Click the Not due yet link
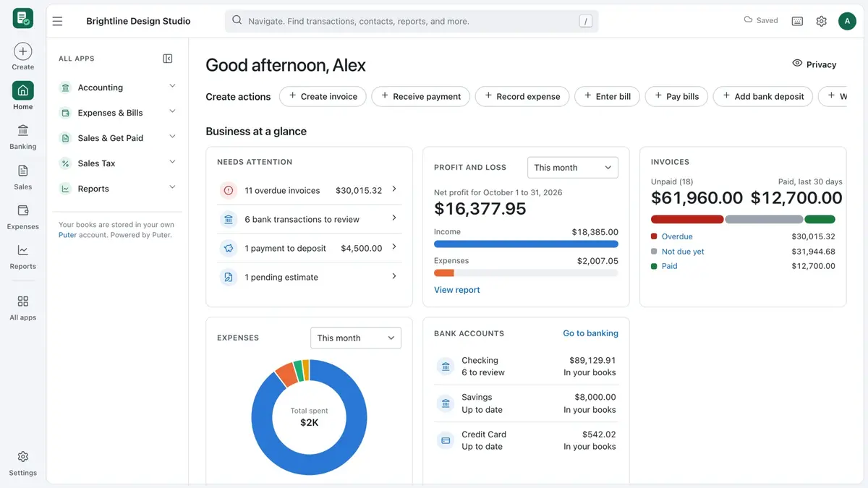The width and height of the screenshot is (868, 488). pyautogui.click(x=683, y=252)
